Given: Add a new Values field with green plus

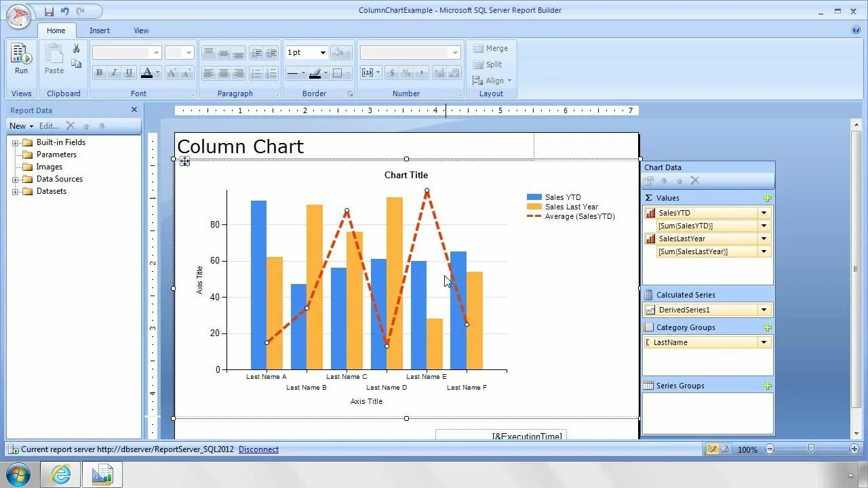Looking at the screenshot, I should (x=768, y=198).
